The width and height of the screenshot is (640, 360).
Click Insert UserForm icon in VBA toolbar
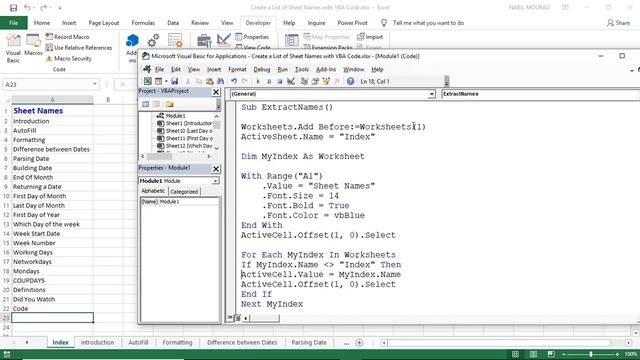(x=158, y=81)
